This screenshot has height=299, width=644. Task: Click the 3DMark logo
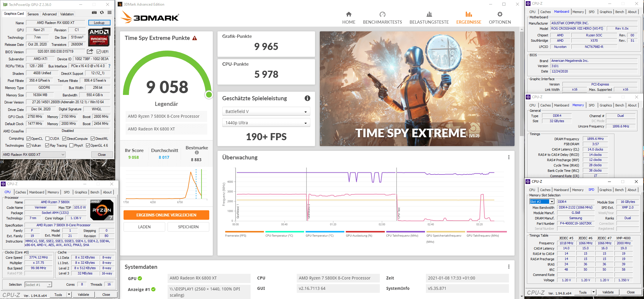[150, 17]
